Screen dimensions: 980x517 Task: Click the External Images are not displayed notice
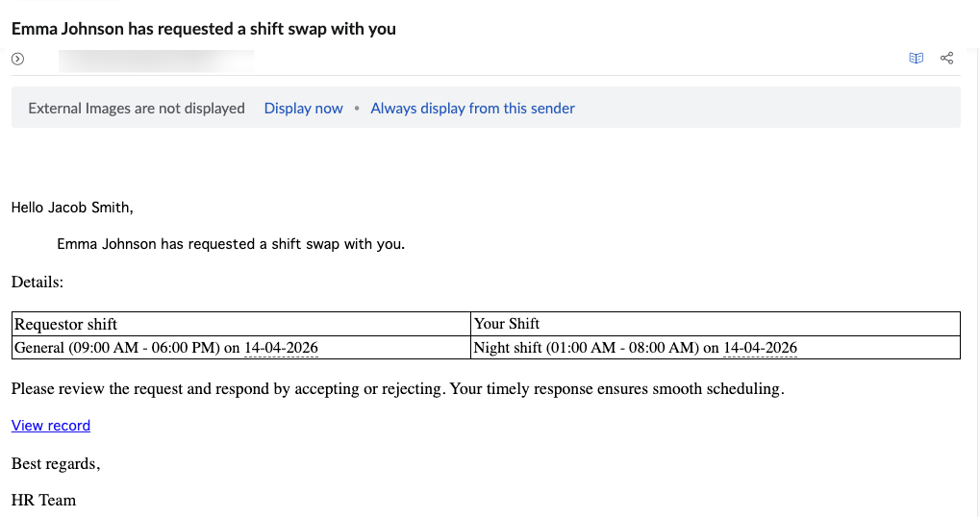click(137, 109)
